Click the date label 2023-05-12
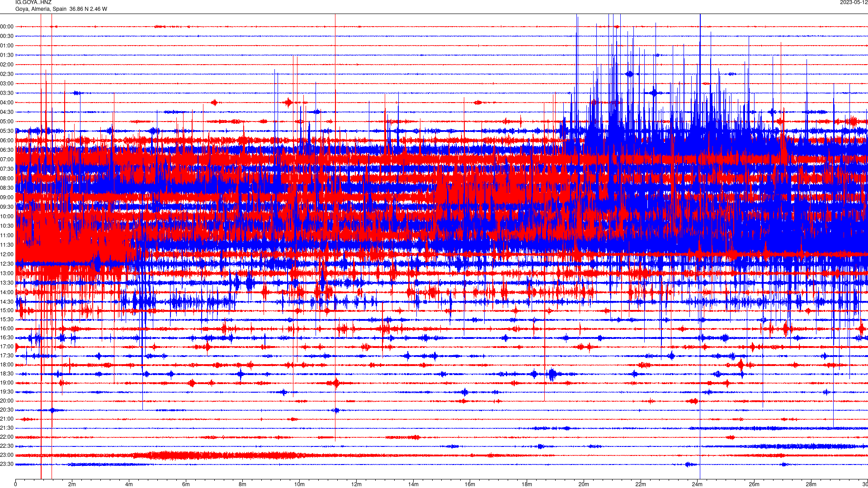868x488 pixels. tap(854, 2)
